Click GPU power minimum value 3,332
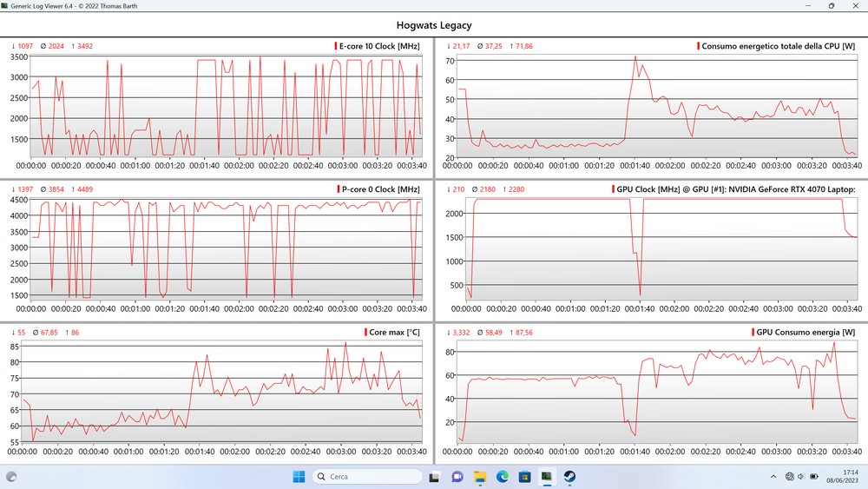The width and height of the screenshot is (868, 489). point(461,333)
